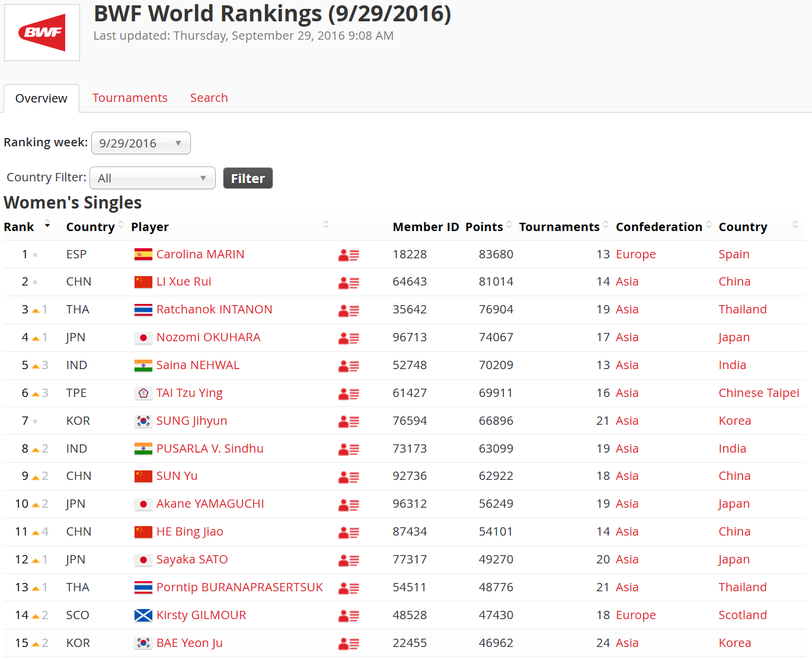This screenshot has height=660, width=812.
Task: Click Korea flag beside SUNG Jihyun
Action: [143, 421]
